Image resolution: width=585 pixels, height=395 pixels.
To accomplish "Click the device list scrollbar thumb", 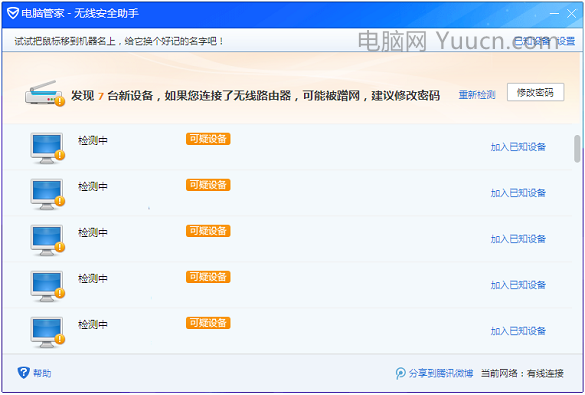I will tap(577, 149).
